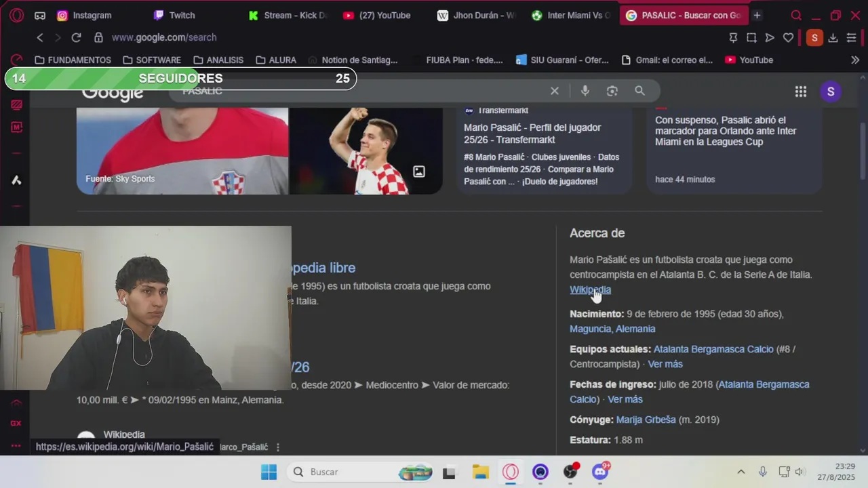This screenshot has height=488, width=868.
Task: Open the Google account avatar S
Action: coord(831,91)
